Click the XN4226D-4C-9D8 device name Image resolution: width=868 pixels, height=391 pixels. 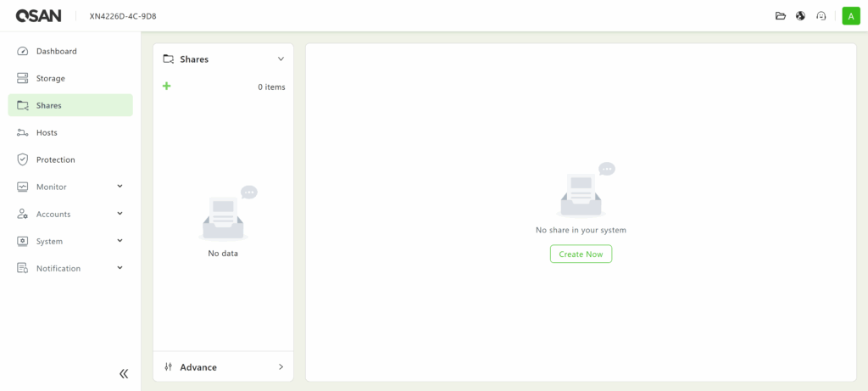[123, 16]
